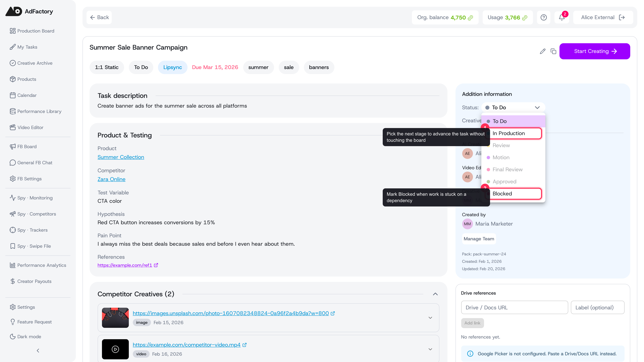This screenshot has width=644, height=362.
Task: Select Review status option
Action: pyautogui.click(x=513, y=145)
